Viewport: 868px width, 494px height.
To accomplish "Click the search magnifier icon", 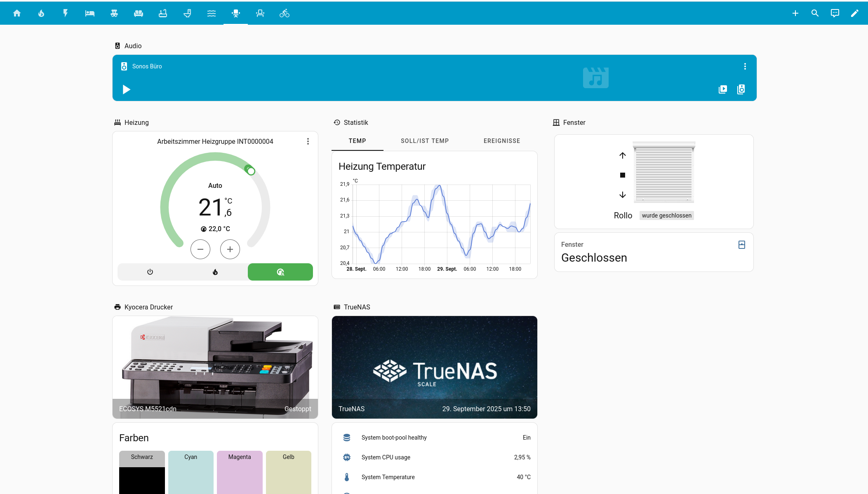I will (815, 13).
